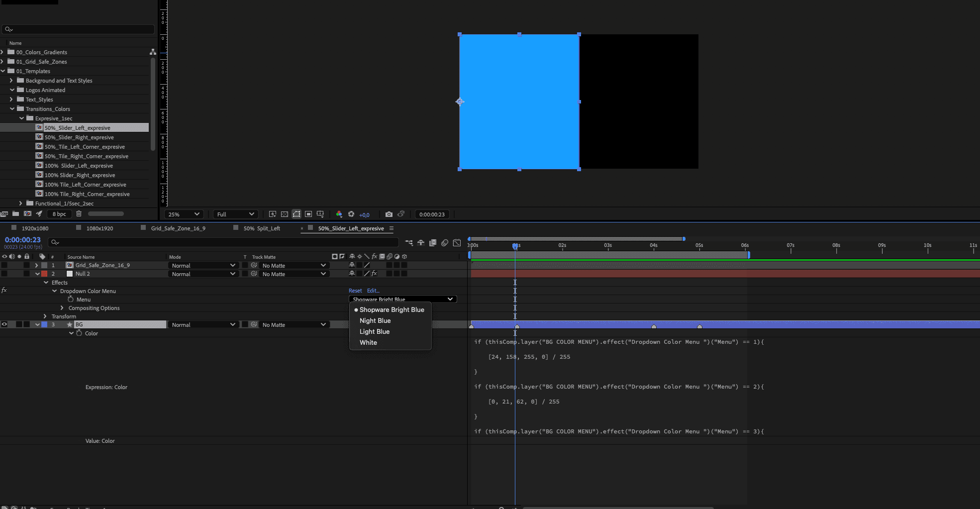This screenshot has height=509, width=980.
Task: Open the composition mini-flowchart icon
Action: pos(409,243)
